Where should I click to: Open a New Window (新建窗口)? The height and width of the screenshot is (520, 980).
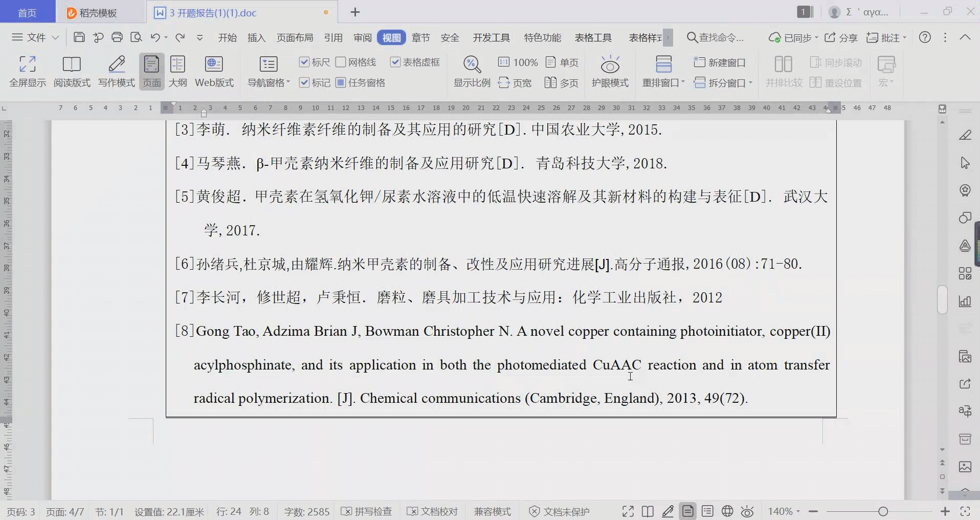pyautogui.click(x=720, y=62)
